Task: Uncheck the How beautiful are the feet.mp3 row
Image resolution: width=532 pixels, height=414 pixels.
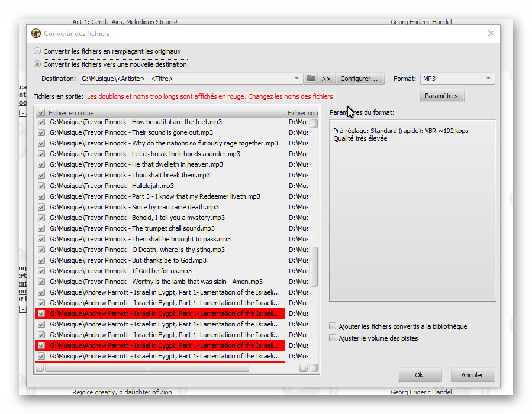Action: (x=41, y=122)
